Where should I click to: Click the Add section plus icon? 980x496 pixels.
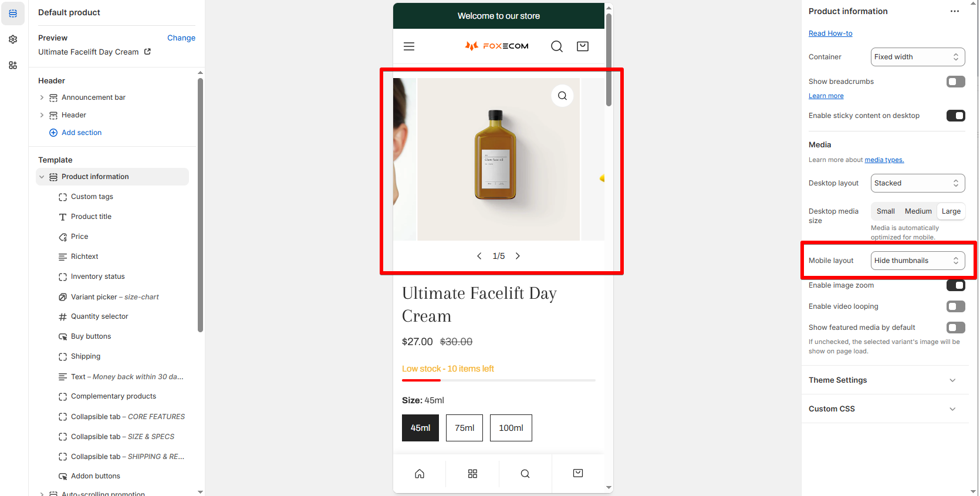coord(53,133)
